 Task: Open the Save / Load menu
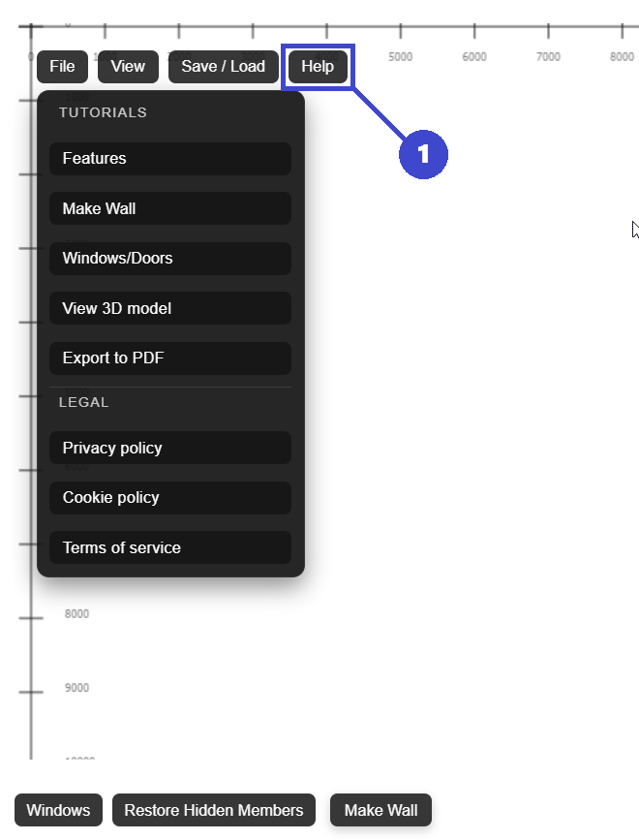pos(223,66)
